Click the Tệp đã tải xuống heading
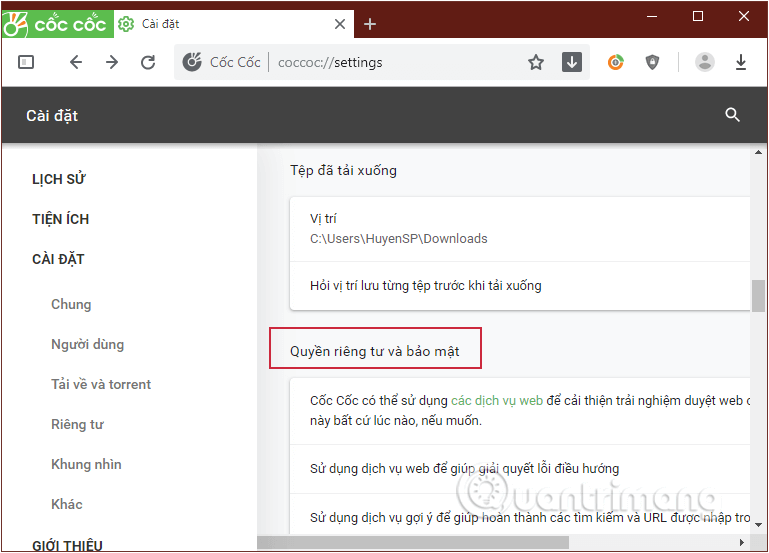769x553 pixels. (343, 171)
